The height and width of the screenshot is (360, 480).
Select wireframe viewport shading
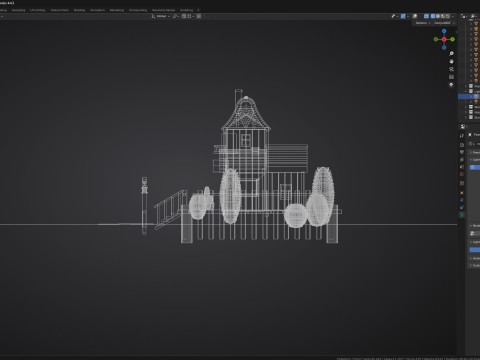433,16
